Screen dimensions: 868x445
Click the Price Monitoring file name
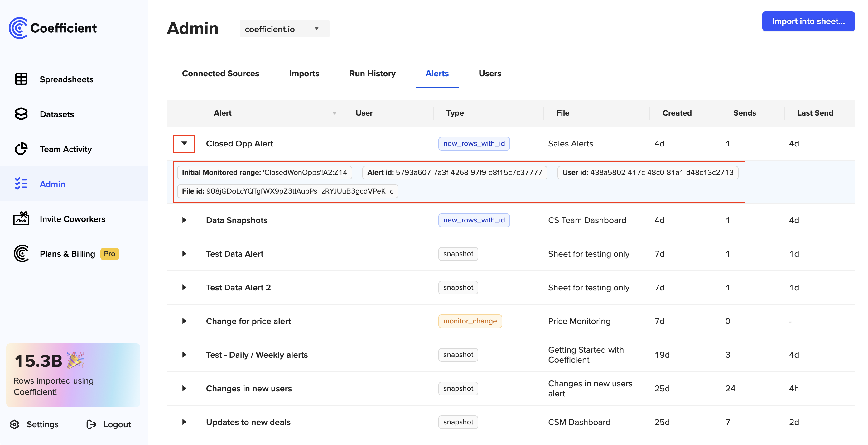coord(579,321)
